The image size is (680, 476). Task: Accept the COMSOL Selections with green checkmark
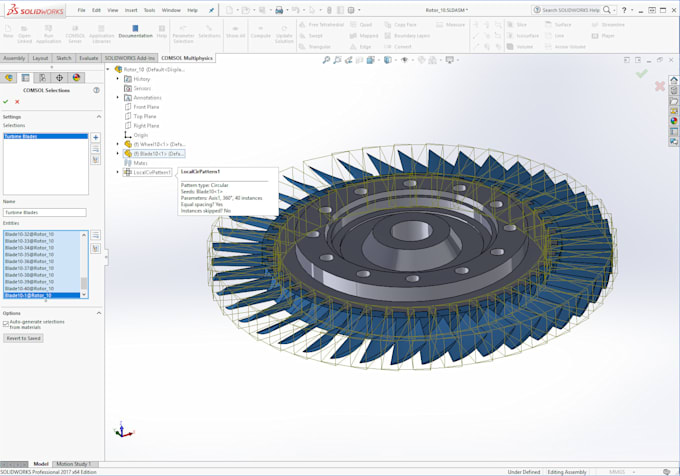[6, 102]
